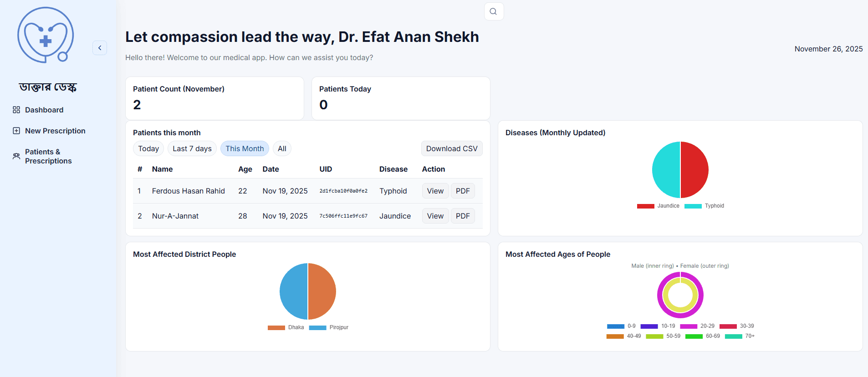Select the Patients & Prescriptions people icon
This screenshot has height=377, width=868.
[16, 156]
